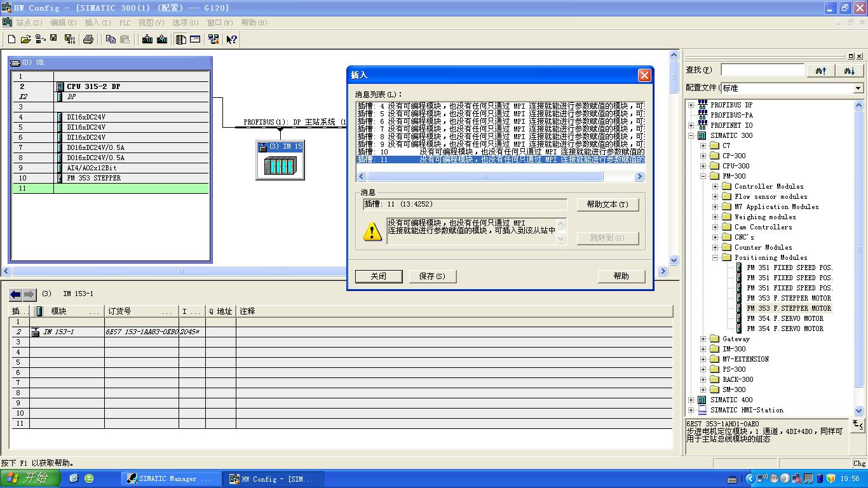Open the 站点(S) menu
The height and width of the screenshot is (488, 868).
pos(29,23)
